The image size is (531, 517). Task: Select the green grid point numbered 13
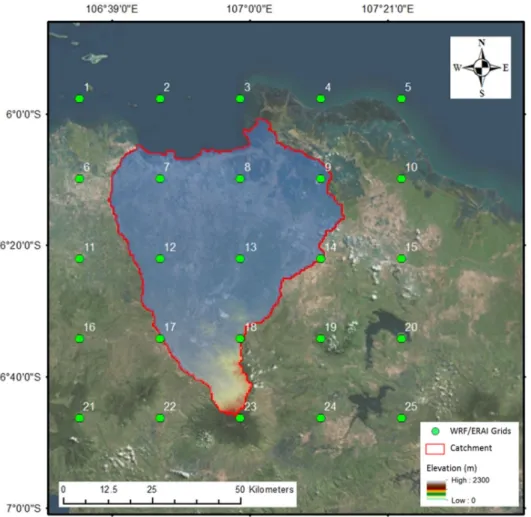coord(240,259)
